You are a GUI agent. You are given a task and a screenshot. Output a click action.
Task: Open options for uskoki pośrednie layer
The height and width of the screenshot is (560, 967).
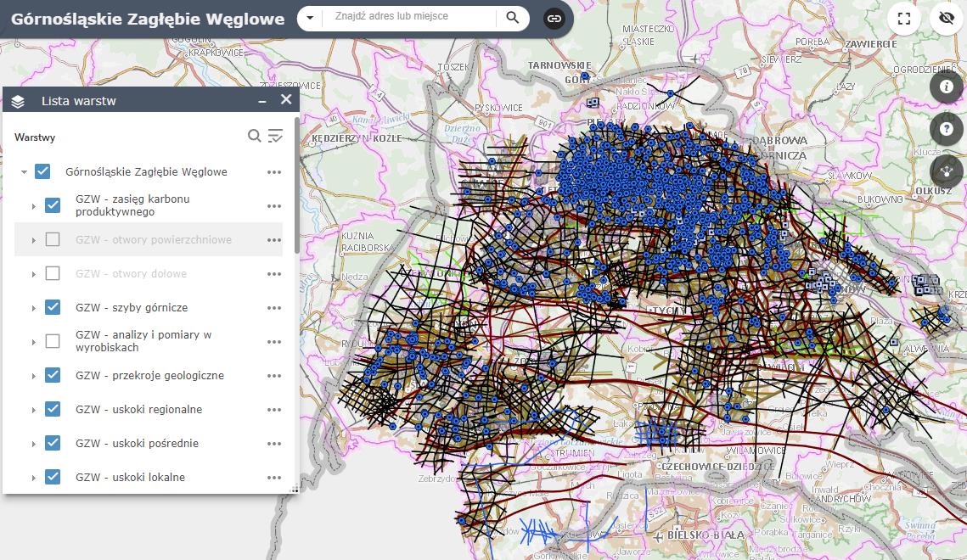tap(274, 444)
